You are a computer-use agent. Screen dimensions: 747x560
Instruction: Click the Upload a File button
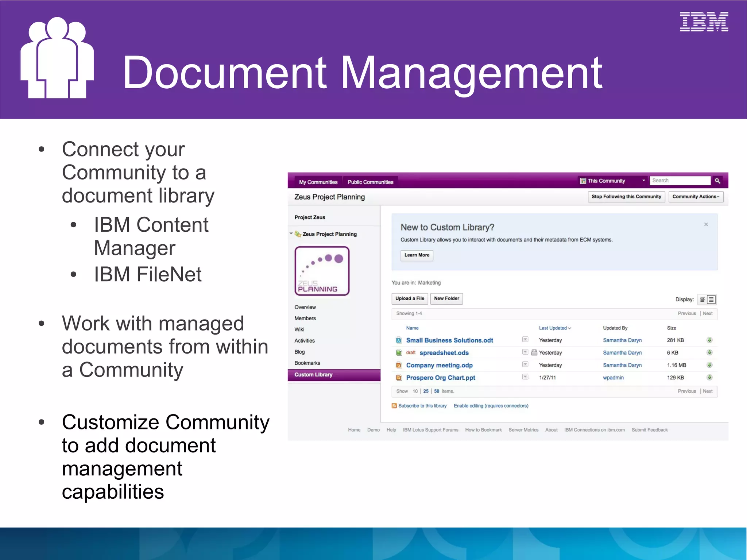click(410, 298)
